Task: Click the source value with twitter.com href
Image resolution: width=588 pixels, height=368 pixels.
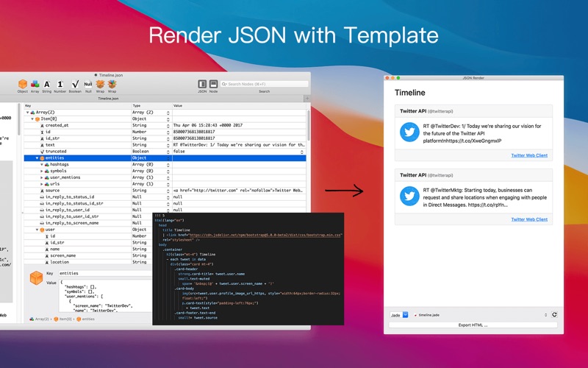Action: coord(237,191)
